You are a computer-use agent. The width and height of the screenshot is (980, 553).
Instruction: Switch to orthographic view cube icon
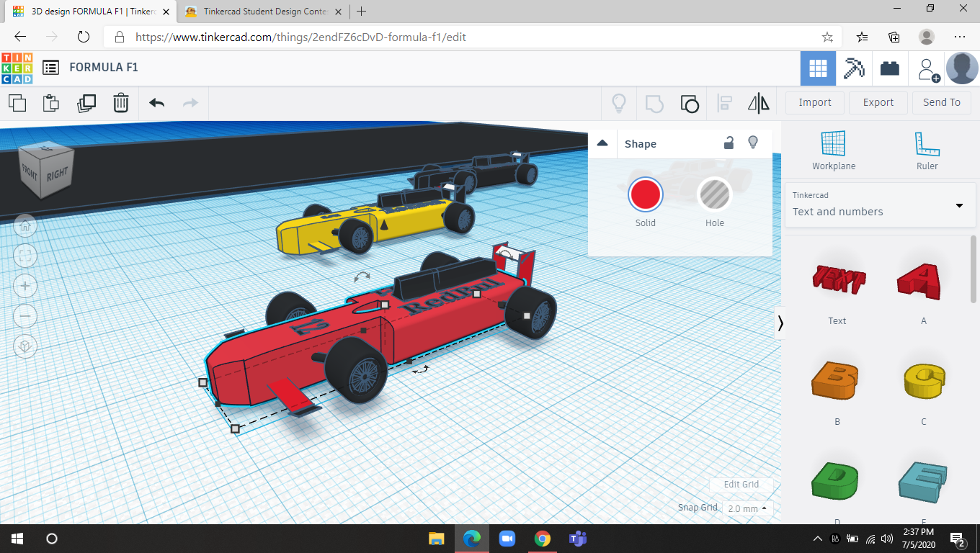[x=25, y=347]
